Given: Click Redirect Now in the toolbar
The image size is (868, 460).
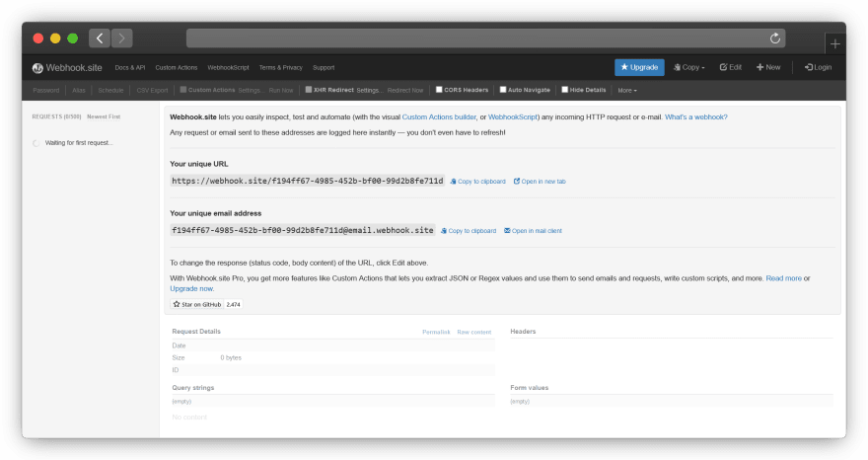Looking at the screenshot, I should (405, 91).
